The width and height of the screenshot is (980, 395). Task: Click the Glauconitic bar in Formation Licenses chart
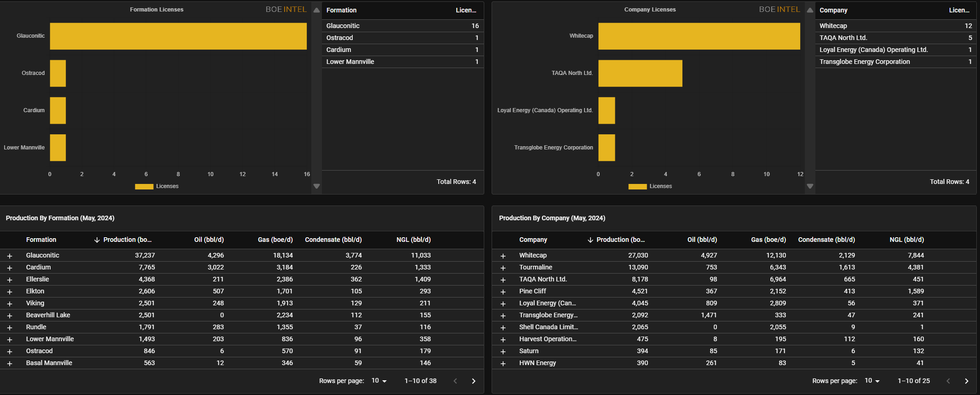coord(178,36)
